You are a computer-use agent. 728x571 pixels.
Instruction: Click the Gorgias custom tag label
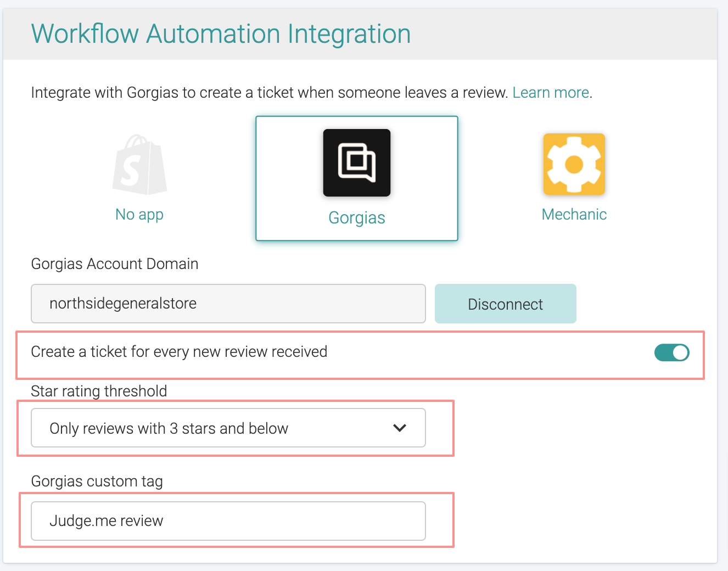(97, 481)
